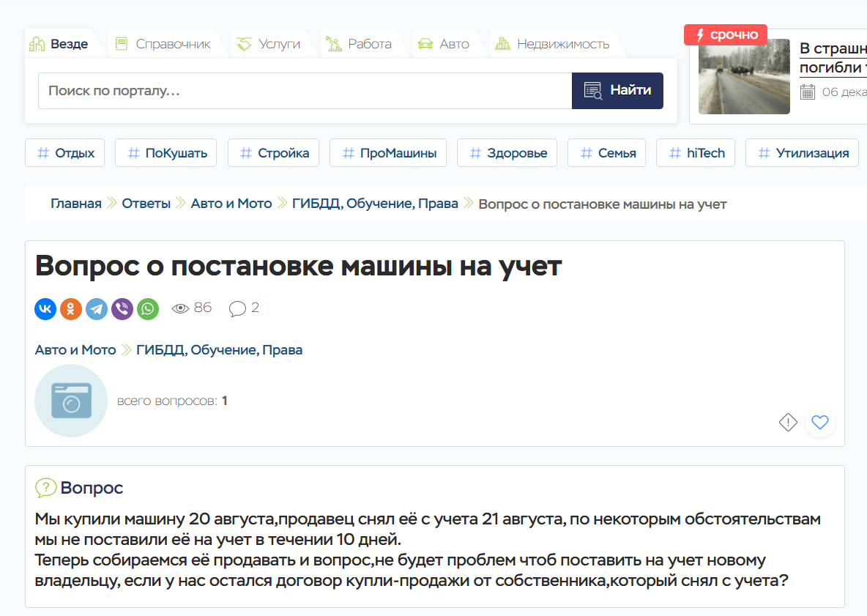The width and height of the screenshot is (867, 616).
Task: Open the urgent news thumbnail image
Action: point(744,77)
